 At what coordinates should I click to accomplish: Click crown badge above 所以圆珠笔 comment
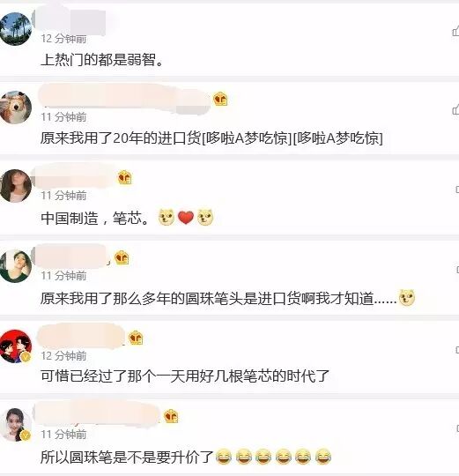pos(171,416)
